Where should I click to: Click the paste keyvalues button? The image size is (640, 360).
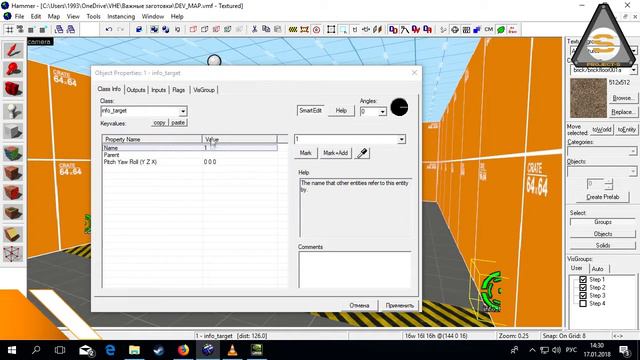point(178,123)
